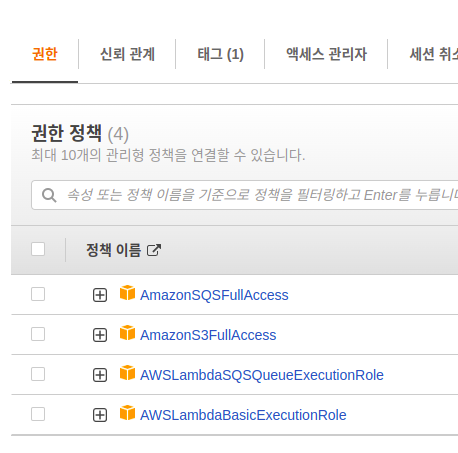Viewport: 458px width, 453px height.
Task: Click the 최대 10개의 관리형 정책 description text
Action: pos(168,155)
